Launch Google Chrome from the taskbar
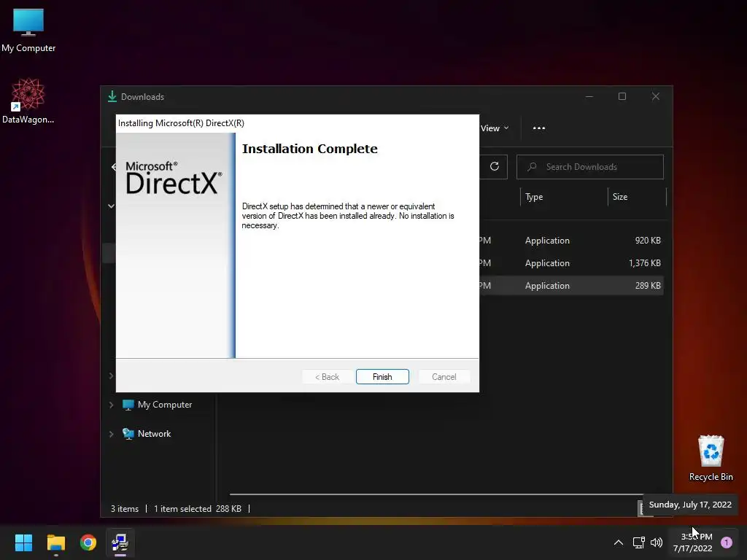Viewport: 747px width, 560px height. 88,542
